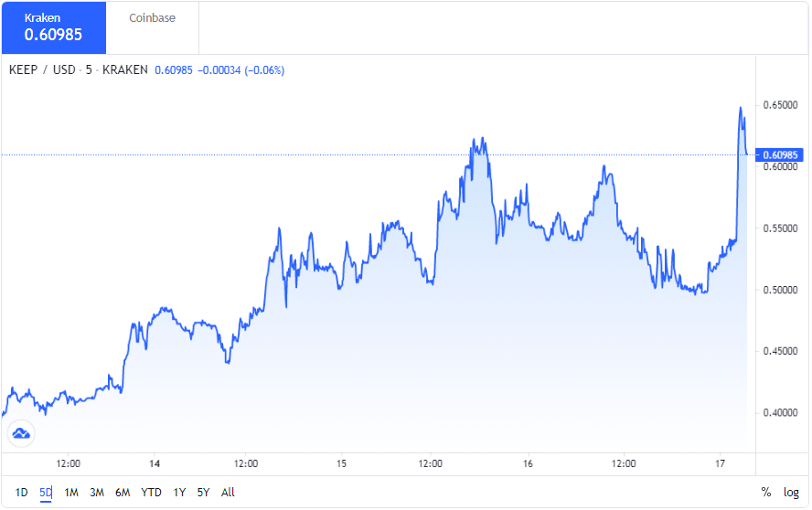This screenshot has height=510, width=812.
Task: Select the 5Y time range
Action: (x=203, y=493)
